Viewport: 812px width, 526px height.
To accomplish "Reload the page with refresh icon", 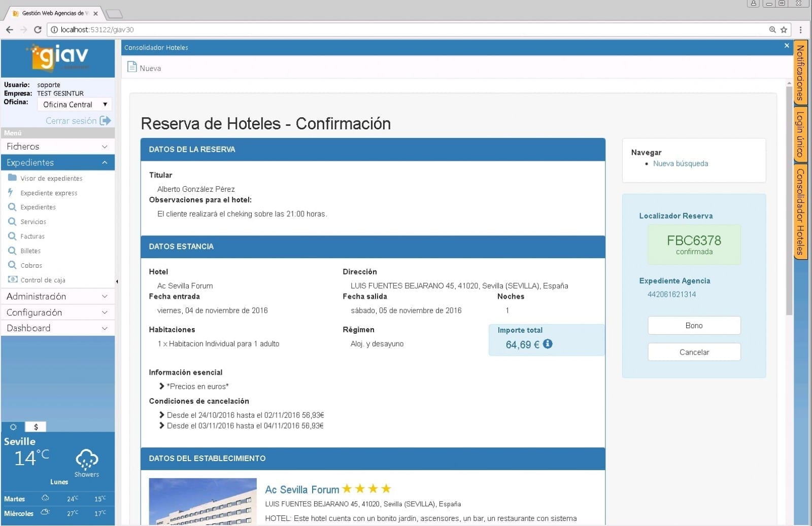I will click(38, 30).
